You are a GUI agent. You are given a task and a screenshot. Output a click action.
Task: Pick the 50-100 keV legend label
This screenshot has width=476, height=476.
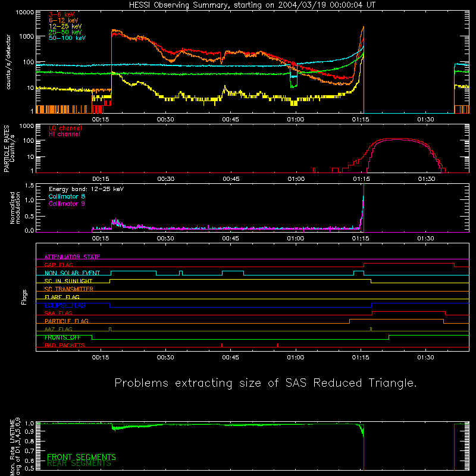point(67,38)
